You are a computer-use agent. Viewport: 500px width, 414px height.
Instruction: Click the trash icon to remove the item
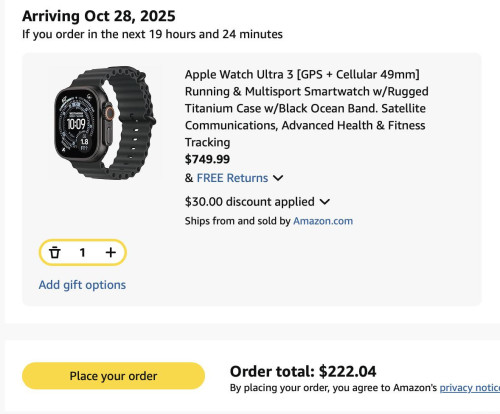click(x=55, y=253)
